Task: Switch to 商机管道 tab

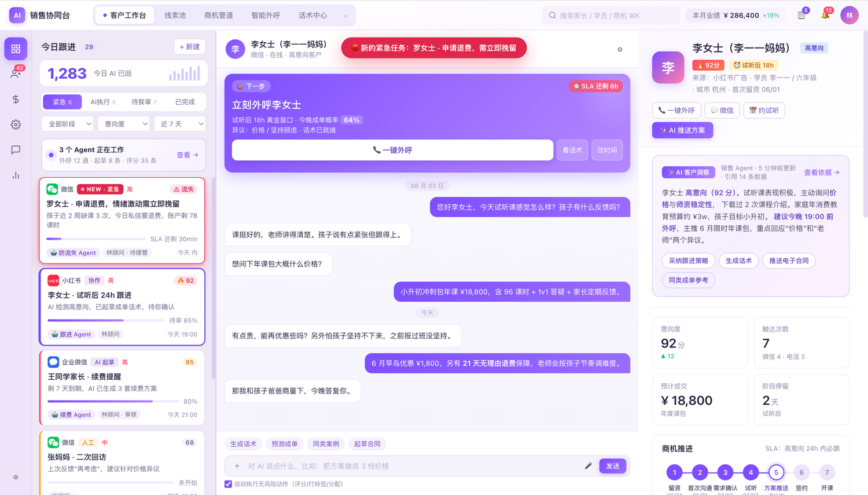Action: (x=219, y=16)
